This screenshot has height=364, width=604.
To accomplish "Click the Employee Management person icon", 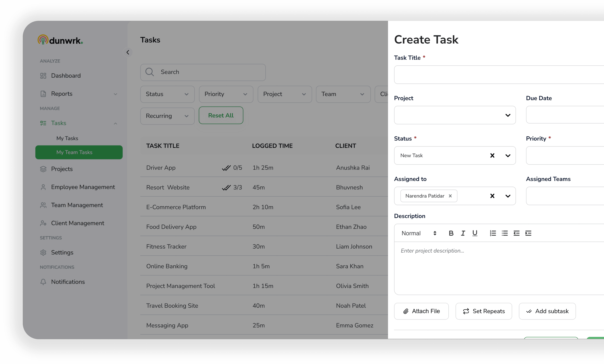I will (x=43, y=187).
